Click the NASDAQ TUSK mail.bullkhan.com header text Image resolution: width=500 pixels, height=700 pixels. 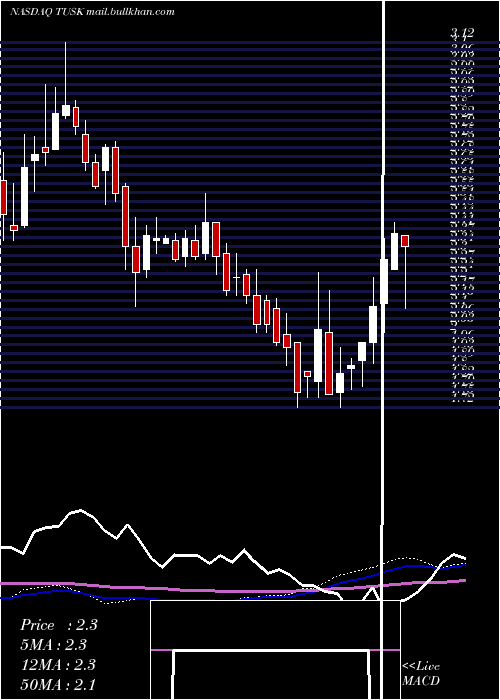coord(92,12)
